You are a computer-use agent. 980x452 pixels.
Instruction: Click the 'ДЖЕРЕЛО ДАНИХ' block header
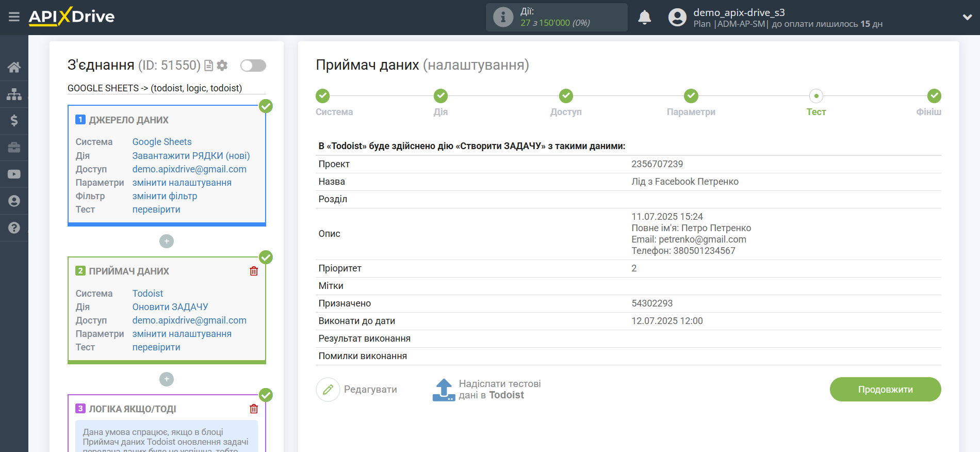pyautogui.click(x=128, y=120)
